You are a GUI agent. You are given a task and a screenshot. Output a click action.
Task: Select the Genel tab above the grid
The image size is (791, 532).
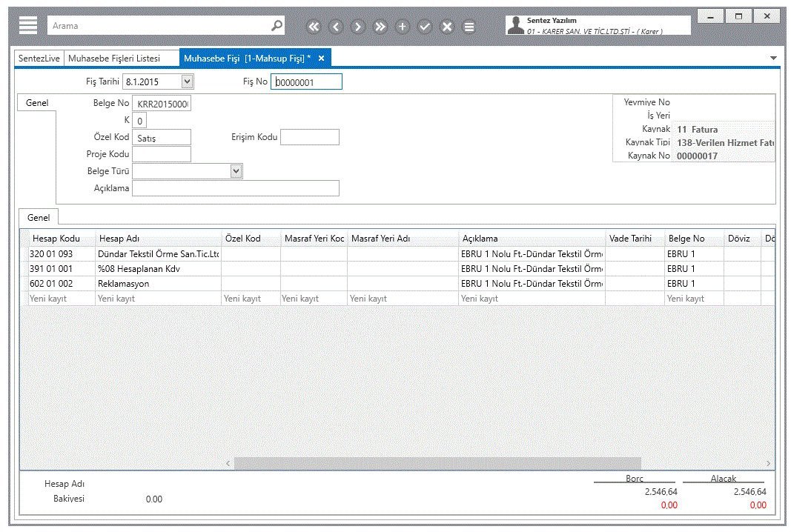tap(39, 217)
